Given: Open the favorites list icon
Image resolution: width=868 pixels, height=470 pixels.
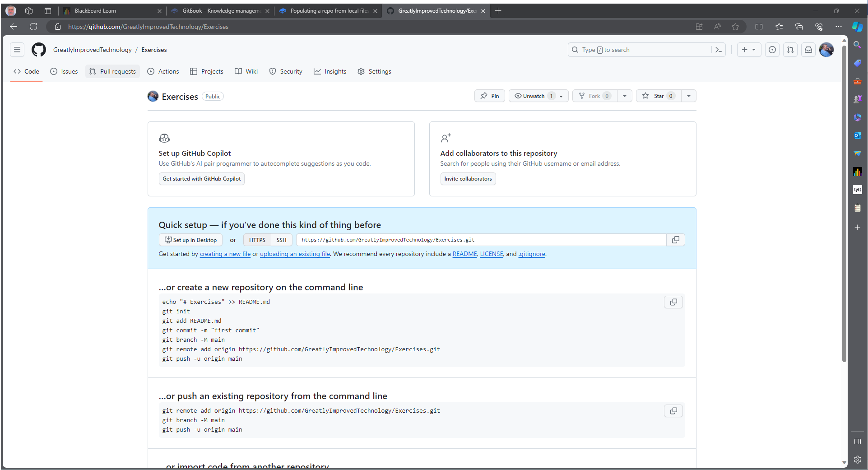Looking at the screenshot, I should pyautogui.click(x=779, y=27).
